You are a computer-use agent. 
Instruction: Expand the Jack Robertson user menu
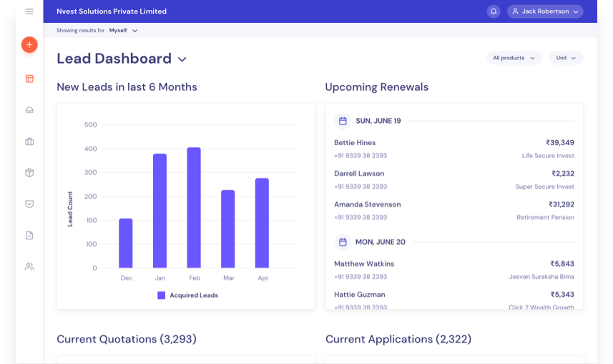coord(545,11)
